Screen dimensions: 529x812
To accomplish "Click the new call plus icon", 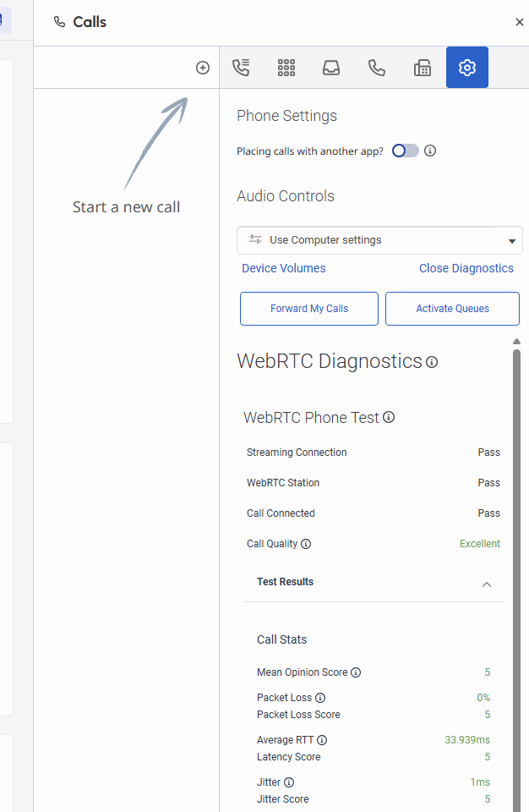I will click(x=203, y=68).
